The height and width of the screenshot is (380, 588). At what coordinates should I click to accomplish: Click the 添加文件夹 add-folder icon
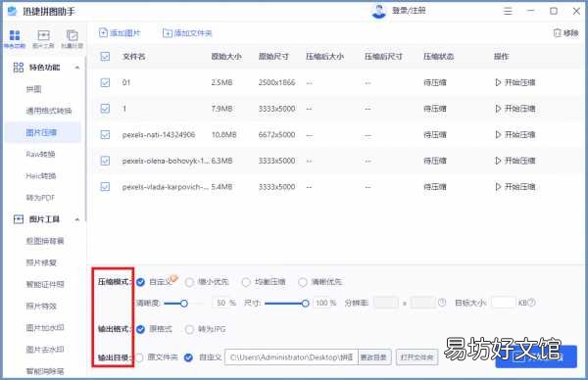(168, 33)
